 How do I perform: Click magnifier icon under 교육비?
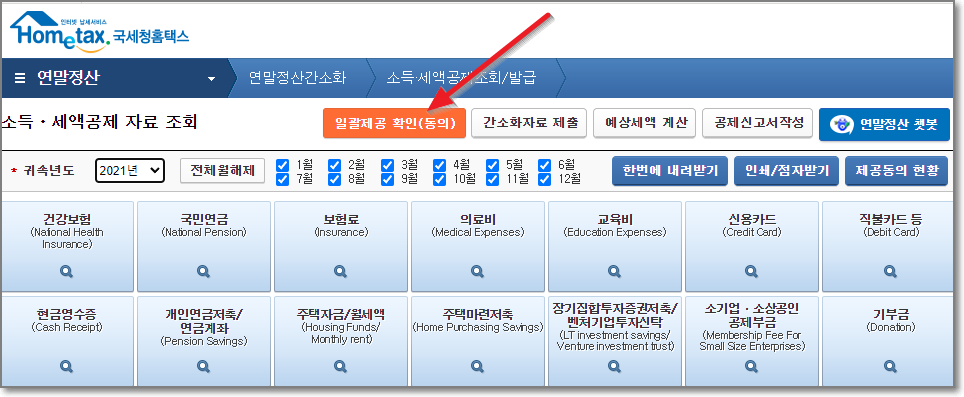point(615,271)
